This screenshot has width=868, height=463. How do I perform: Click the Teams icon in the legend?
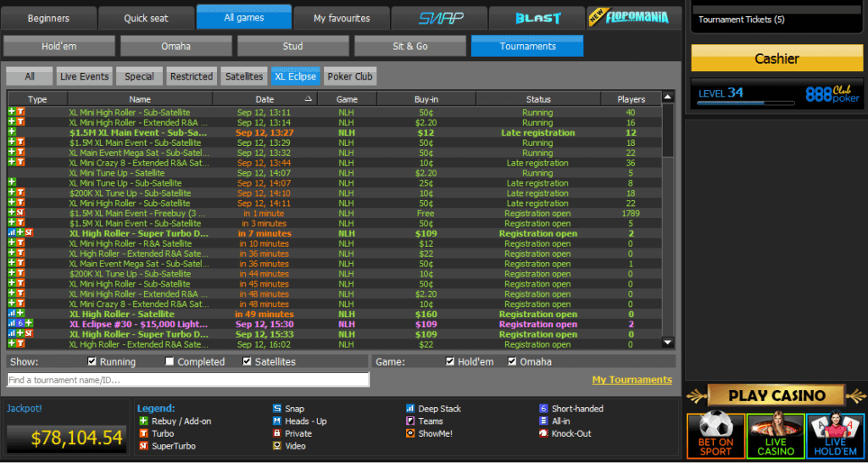(x=410, y=421)
